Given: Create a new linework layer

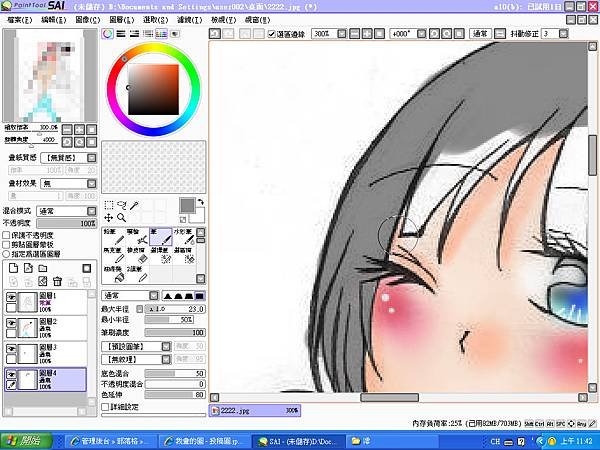Looking at the screenshot, I should point(28,268).
